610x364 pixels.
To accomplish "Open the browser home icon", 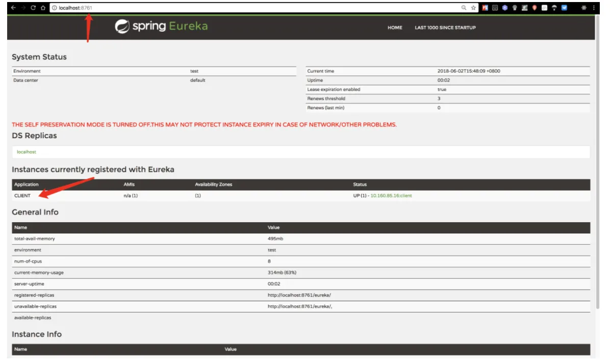I will tap(43, 7).
